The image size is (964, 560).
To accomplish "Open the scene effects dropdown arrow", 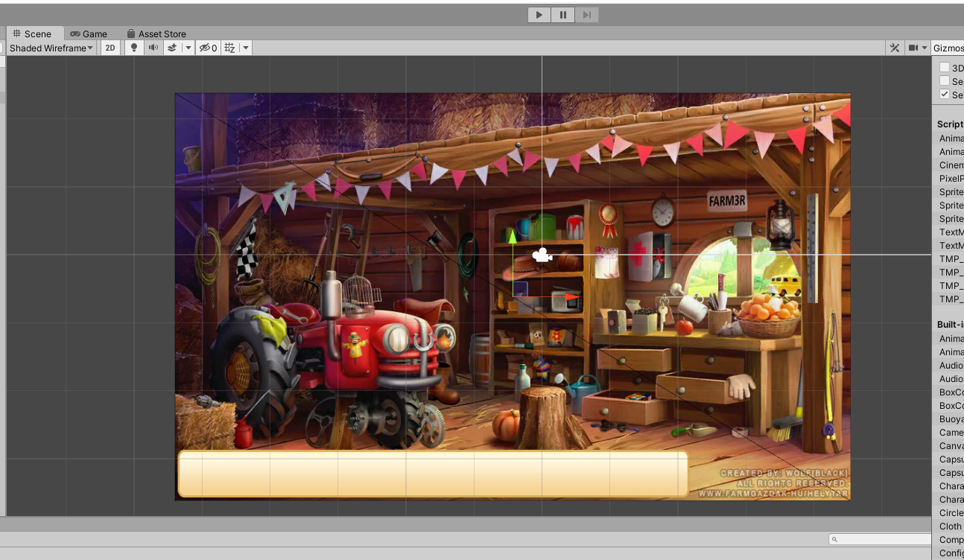I will (x=188, y=48).
